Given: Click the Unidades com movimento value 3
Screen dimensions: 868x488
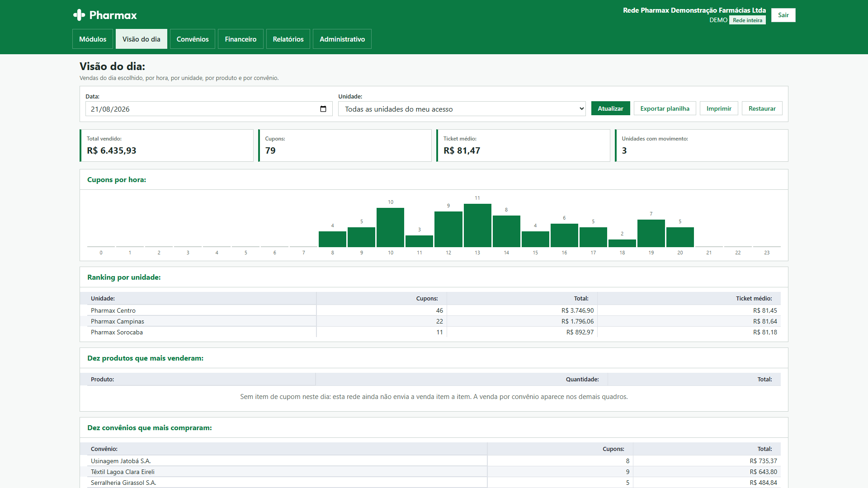Looking at the screenshot, I should [x=624, y=150].
